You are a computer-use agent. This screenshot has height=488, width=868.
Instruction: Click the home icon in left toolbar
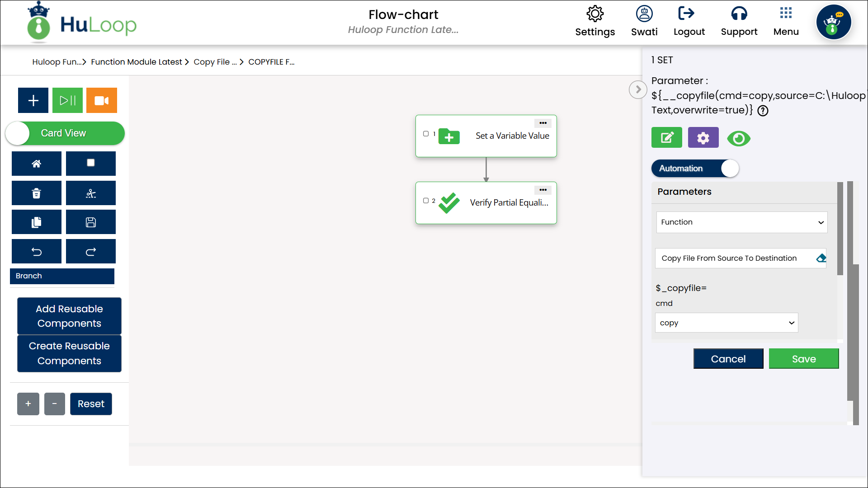click(36, 164)
